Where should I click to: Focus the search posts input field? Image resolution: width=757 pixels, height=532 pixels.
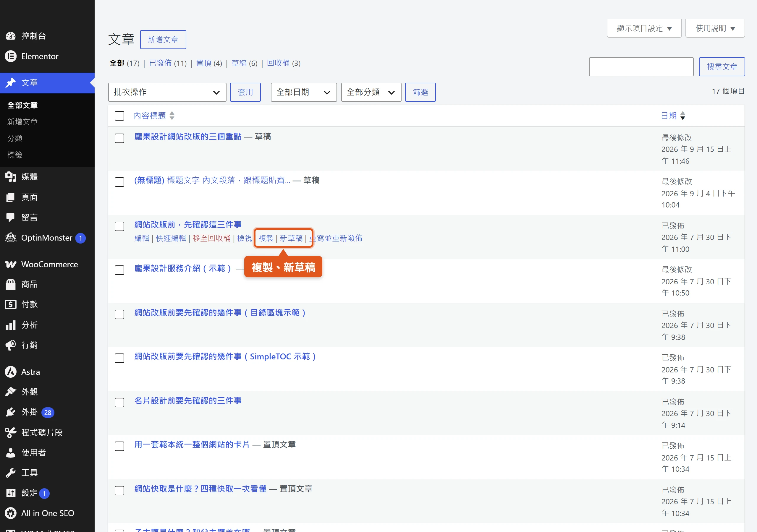(x=641, y=66)
